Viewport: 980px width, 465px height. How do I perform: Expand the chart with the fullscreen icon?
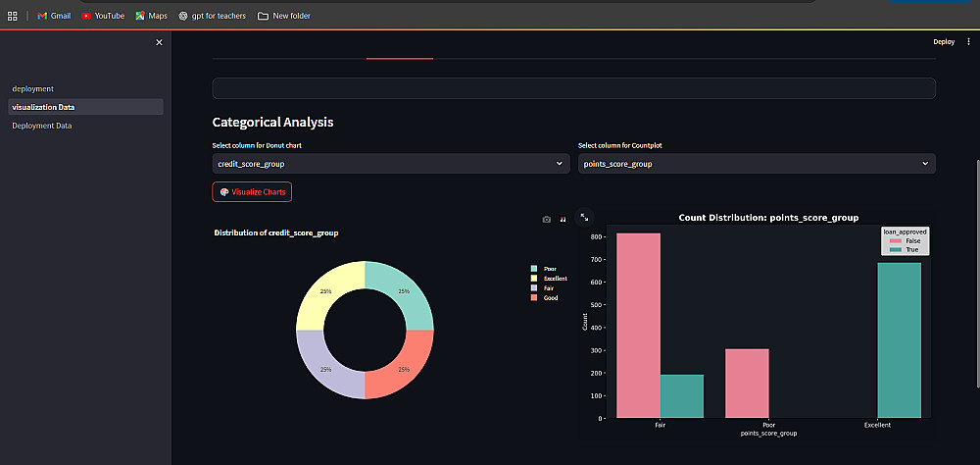coord(584,217)
